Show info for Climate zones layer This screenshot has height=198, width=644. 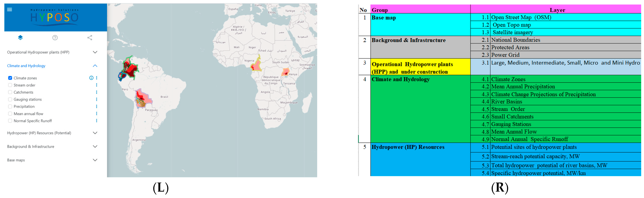pyautogui.click(x=91, y=78)
